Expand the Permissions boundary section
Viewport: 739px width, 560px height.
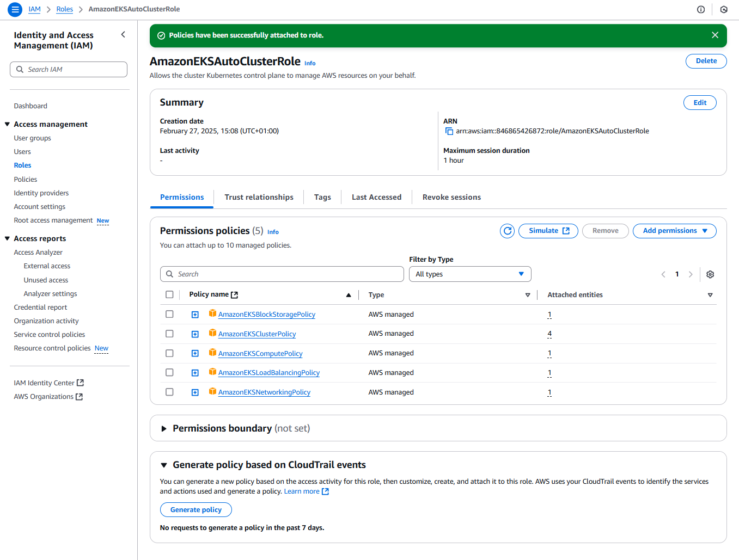coord(163,429)
